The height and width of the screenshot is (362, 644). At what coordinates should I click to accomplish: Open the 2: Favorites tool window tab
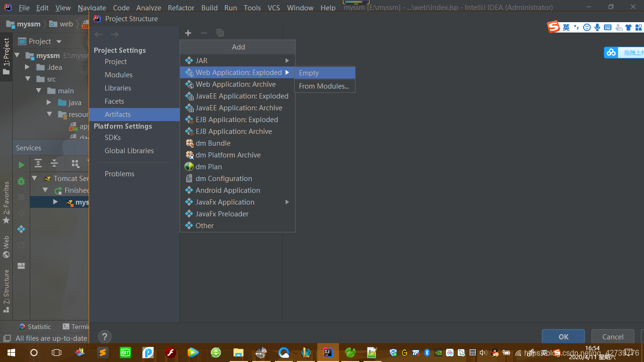point(6,203)
